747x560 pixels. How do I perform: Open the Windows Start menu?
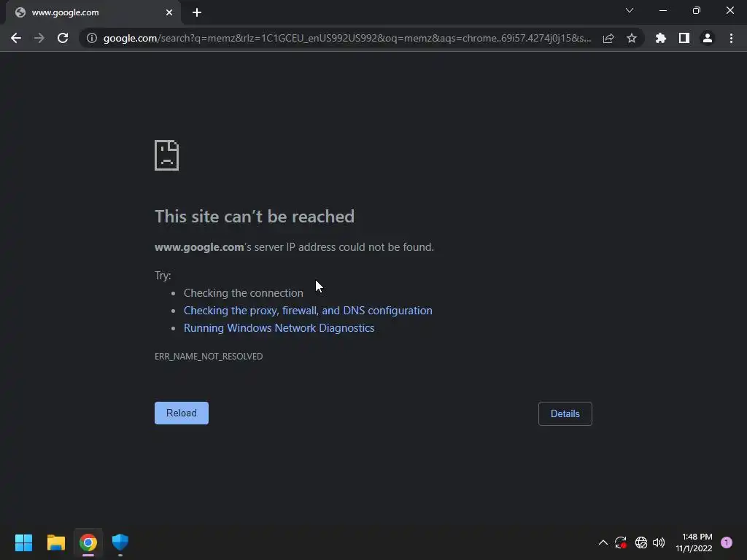(x=24, y=542)
